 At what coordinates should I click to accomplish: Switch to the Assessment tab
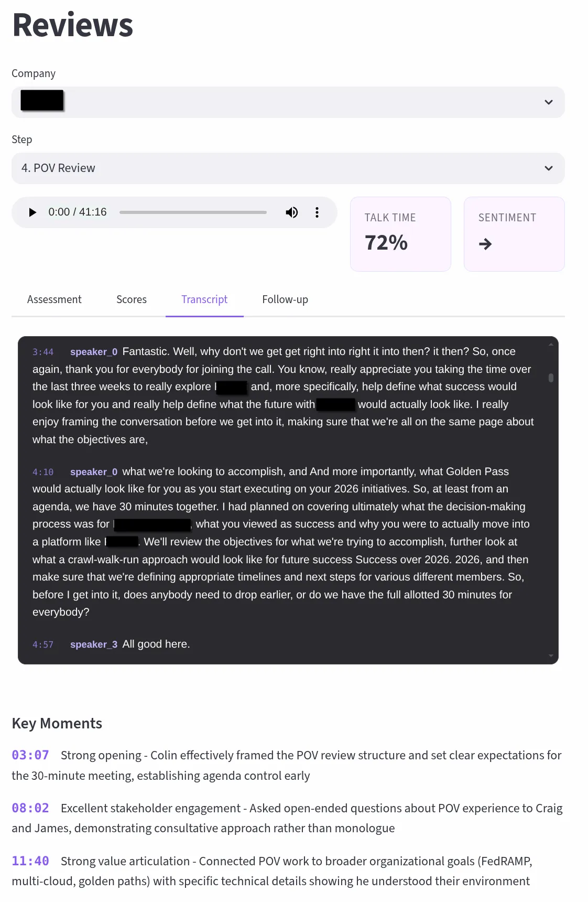55,299
